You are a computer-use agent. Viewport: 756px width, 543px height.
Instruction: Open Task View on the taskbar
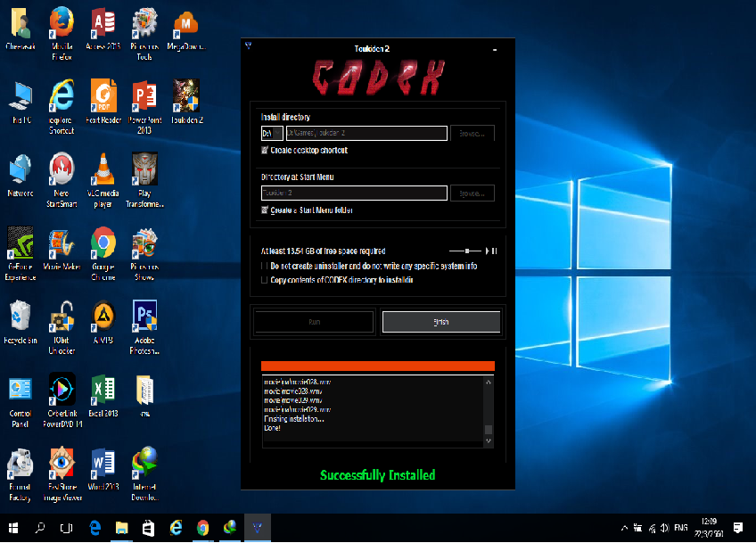67,528
